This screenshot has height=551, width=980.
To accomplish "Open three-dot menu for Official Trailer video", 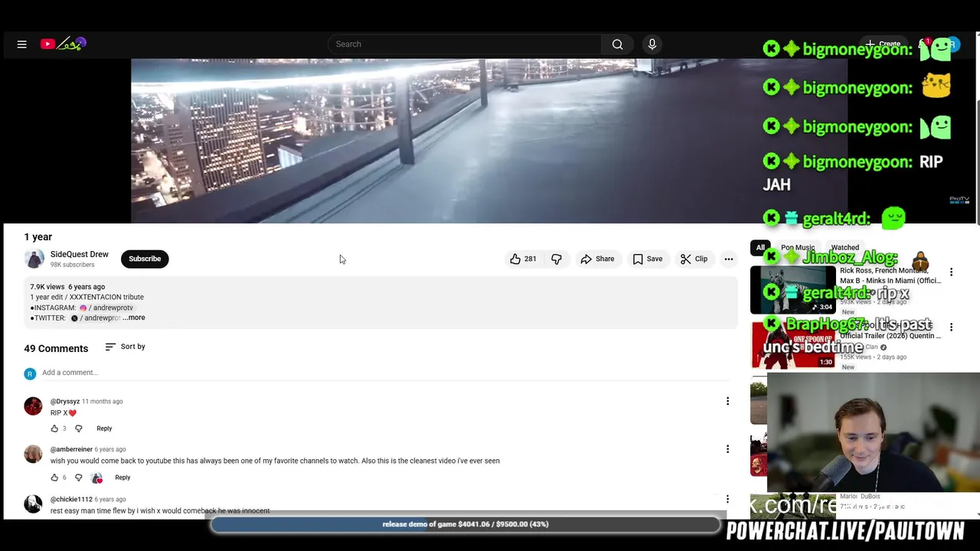I will tap(951, 328).
